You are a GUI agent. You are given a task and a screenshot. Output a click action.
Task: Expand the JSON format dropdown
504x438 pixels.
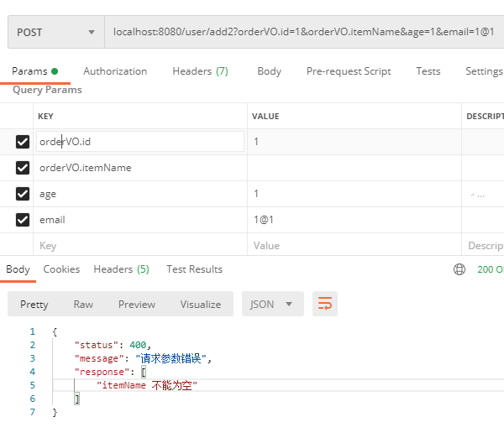(x=272, y=304)
